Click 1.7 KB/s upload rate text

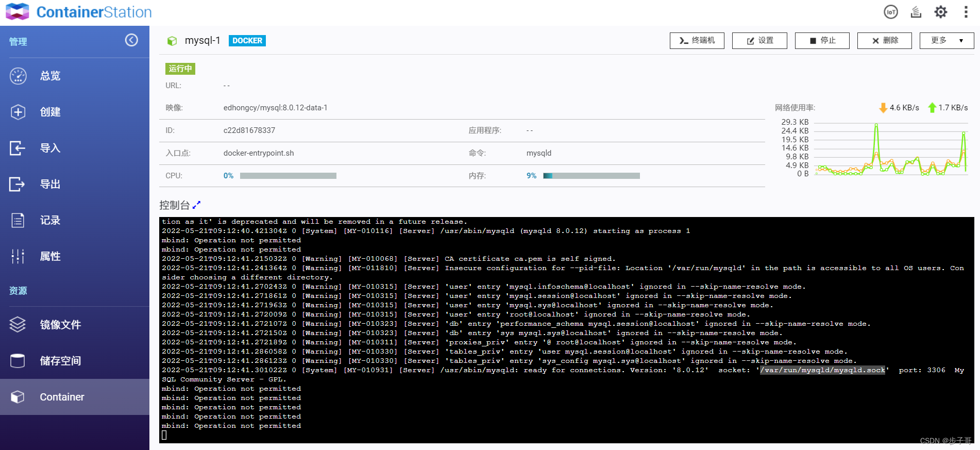(x=953, y=108)
